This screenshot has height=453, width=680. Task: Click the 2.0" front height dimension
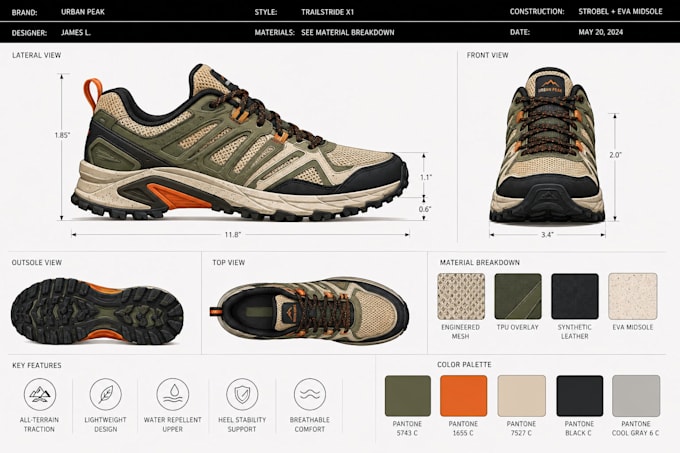tap(615, 155)
